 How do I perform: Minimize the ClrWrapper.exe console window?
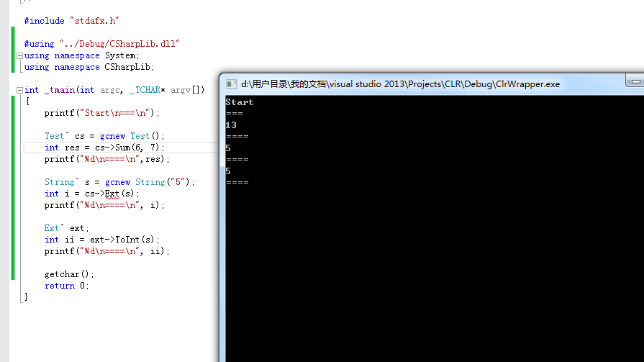pyautogui.click(x=635, y=81)
